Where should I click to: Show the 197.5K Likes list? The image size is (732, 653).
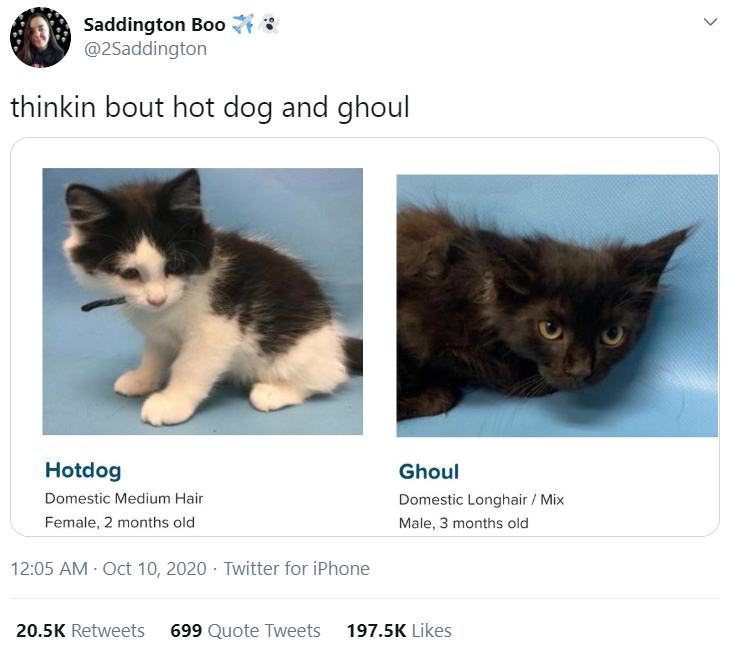click(x=398, y=631)
